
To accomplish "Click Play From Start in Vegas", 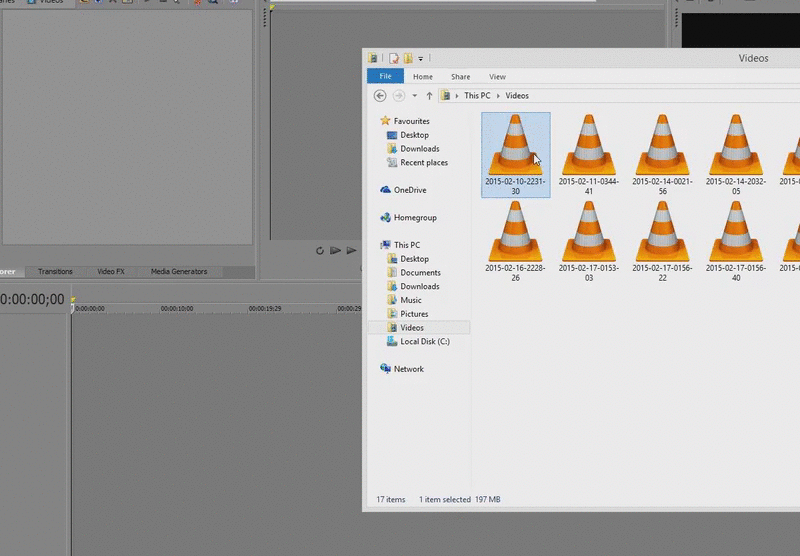I will 335,250.
